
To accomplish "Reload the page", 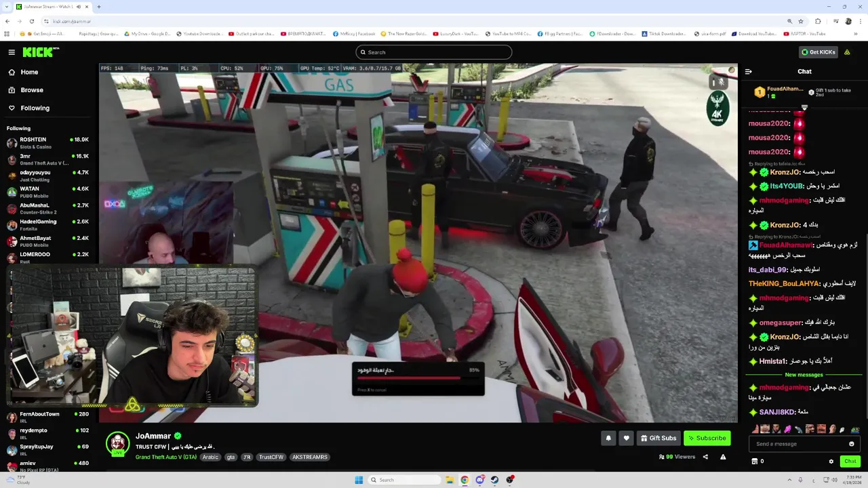I will 31,21.
